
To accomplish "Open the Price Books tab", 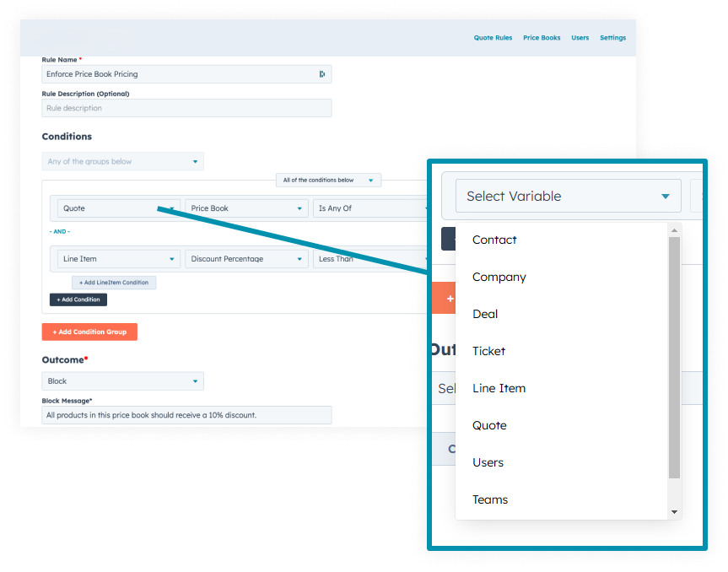I will point(542,38).
